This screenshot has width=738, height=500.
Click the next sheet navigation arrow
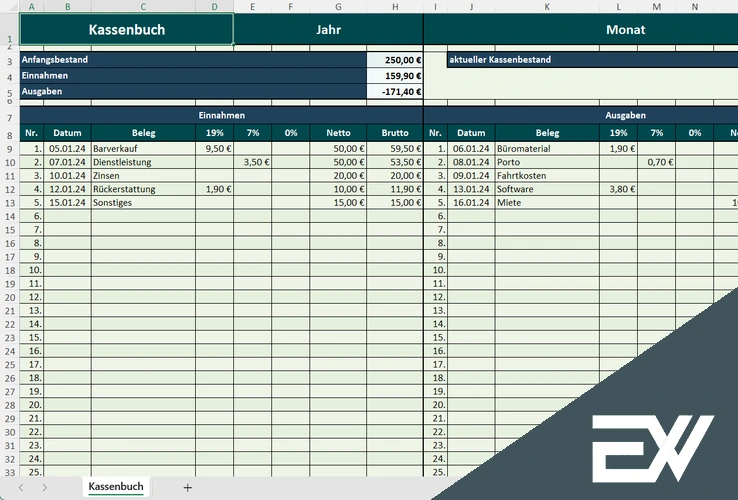44,488
